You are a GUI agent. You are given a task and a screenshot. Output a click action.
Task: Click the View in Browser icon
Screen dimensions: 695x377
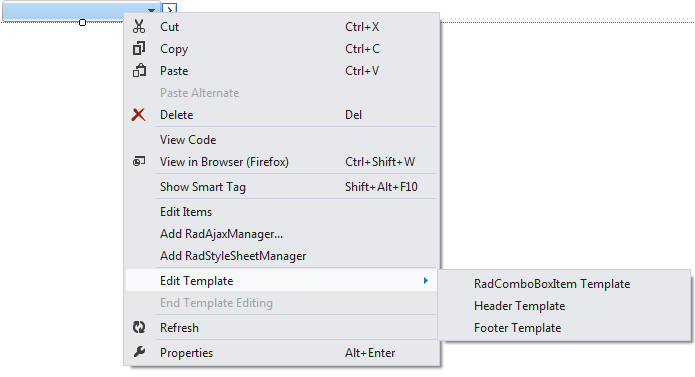point(139,161)
